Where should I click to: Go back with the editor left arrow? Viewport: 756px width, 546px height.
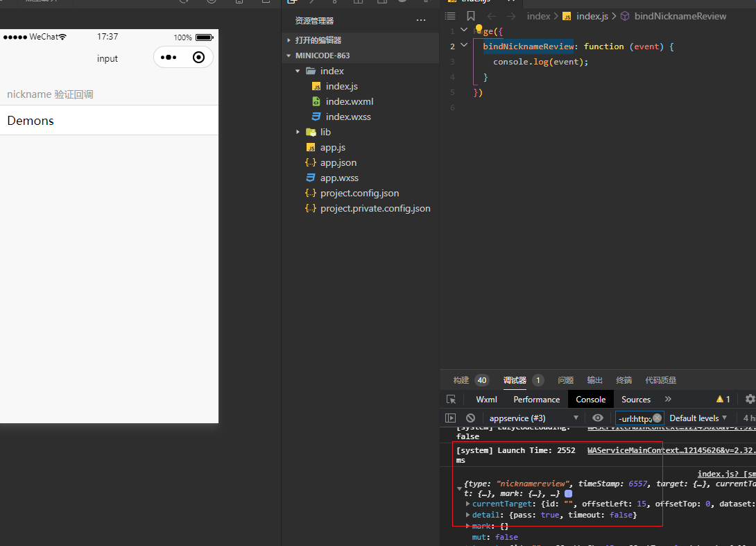point(491,17)
